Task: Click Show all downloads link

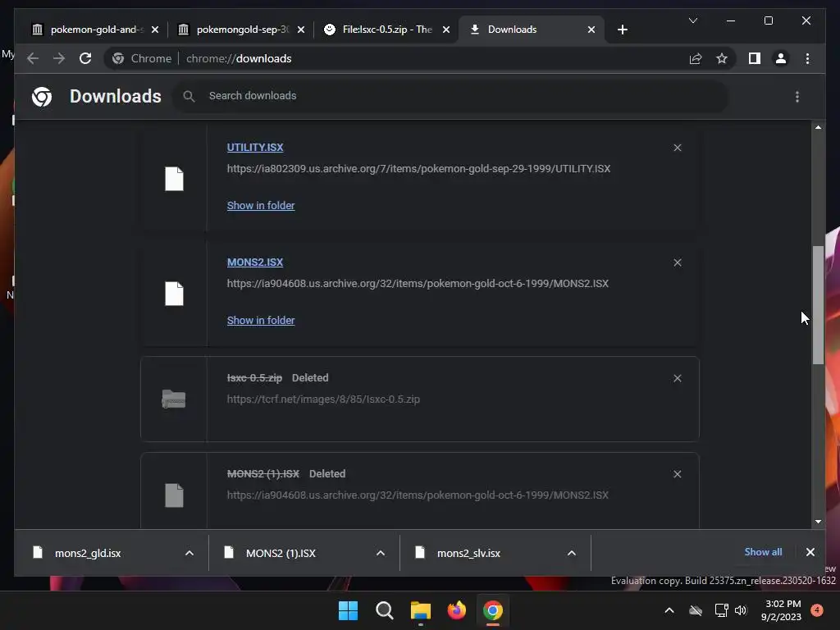Action: [763, 552]
